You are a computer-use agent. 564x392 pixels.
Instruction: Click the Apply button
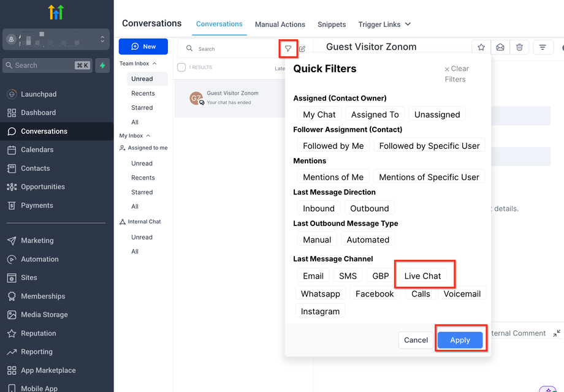tap(460, 340)
